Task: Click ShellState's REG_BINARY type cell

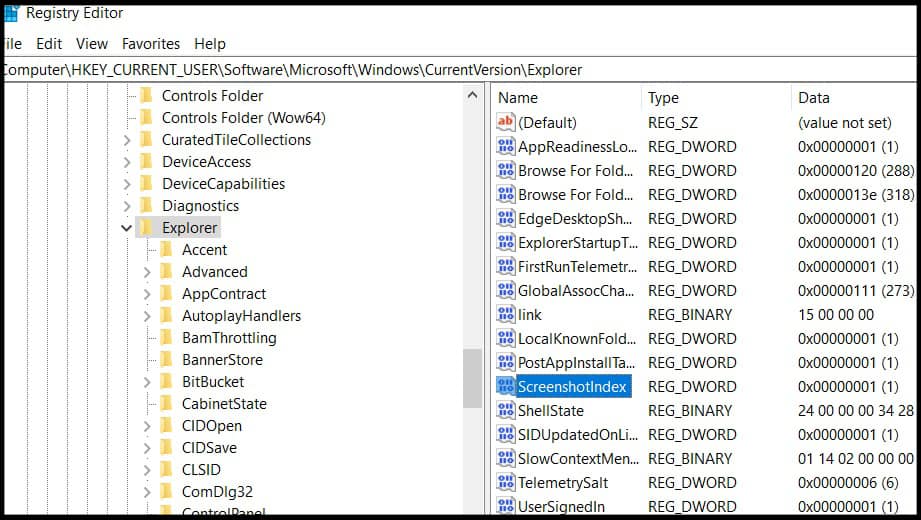Action: (x=690, y=410)
